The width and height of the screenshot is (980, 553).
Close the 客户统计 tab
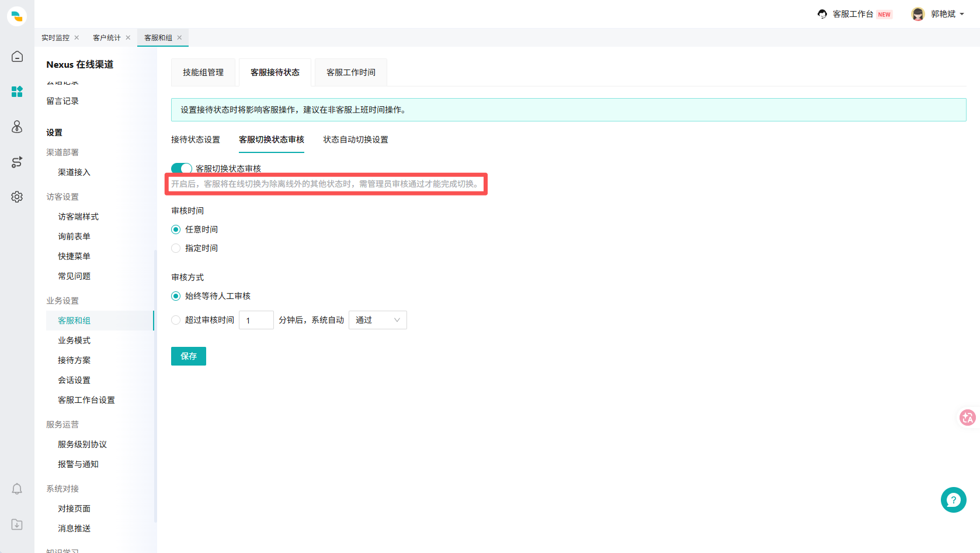click(128, 37)
